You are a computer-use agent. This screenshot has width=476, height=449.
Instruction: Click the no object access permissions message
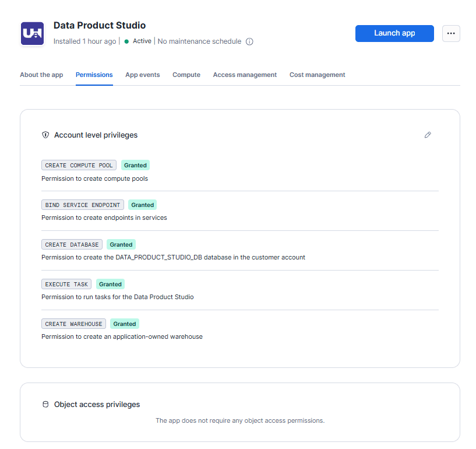[240, 420]
